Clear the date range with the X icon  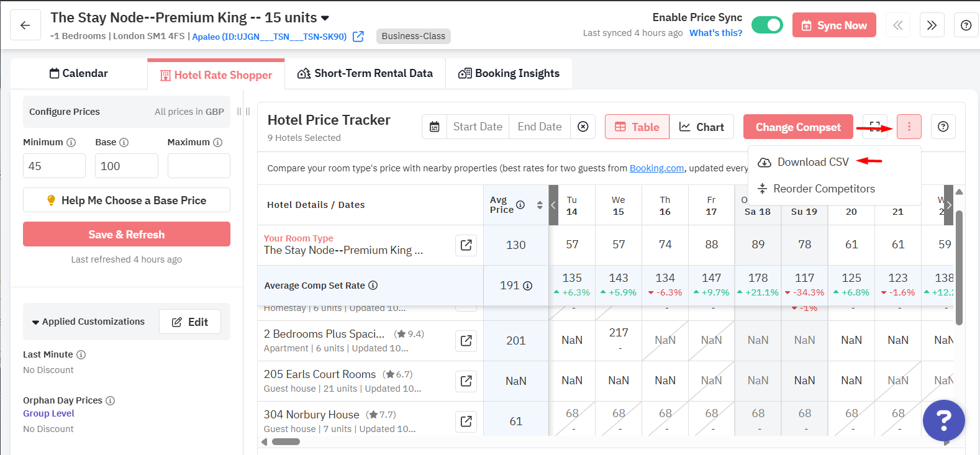coord(583,127)
